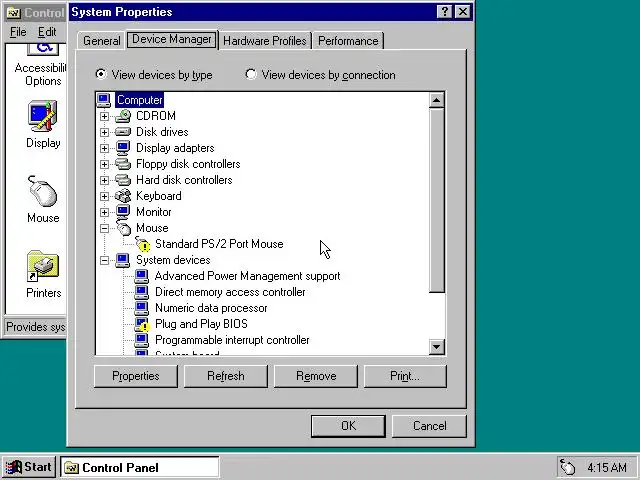Click the Advanced Power Management icon
Image resolution: width=640 pixels, height=480 pixels.
[x=142, y=276]
